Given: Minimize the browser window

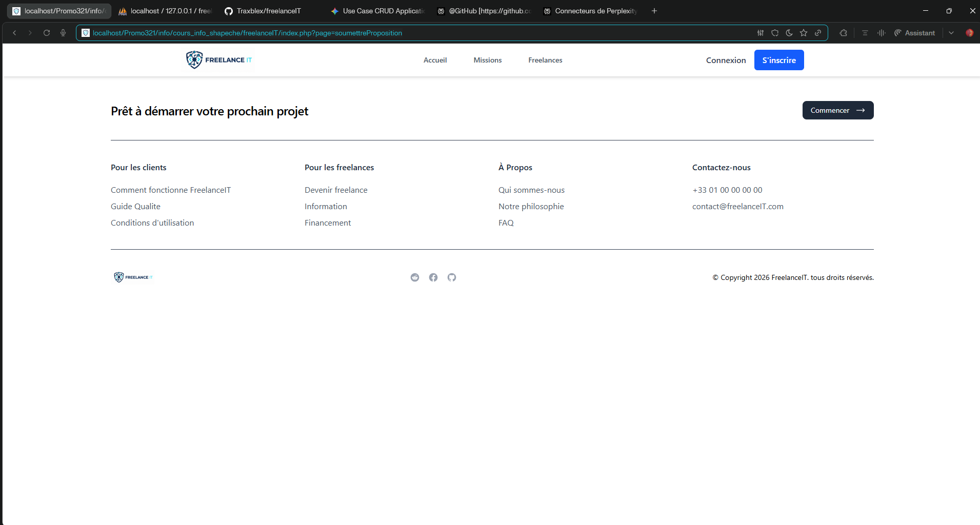Looking at the screenshot, I should pos(926,11).
